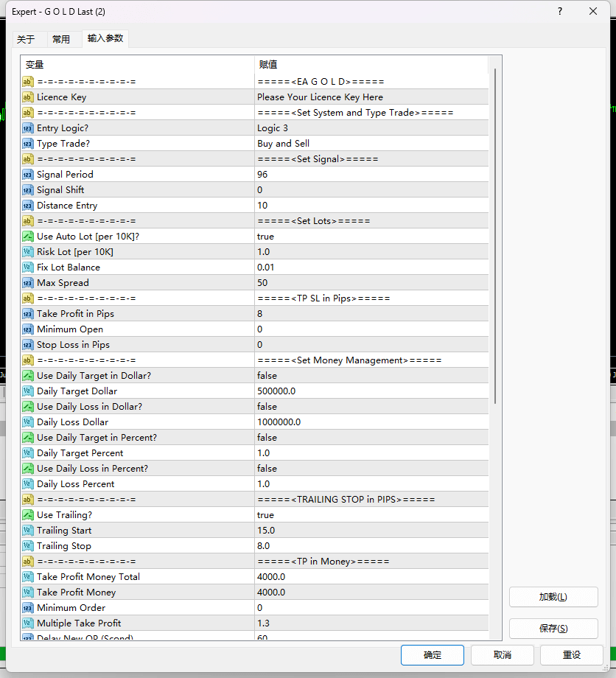
Task: Click the boolean icon beside Use Trailing?
Action: [x=28, y=515]
